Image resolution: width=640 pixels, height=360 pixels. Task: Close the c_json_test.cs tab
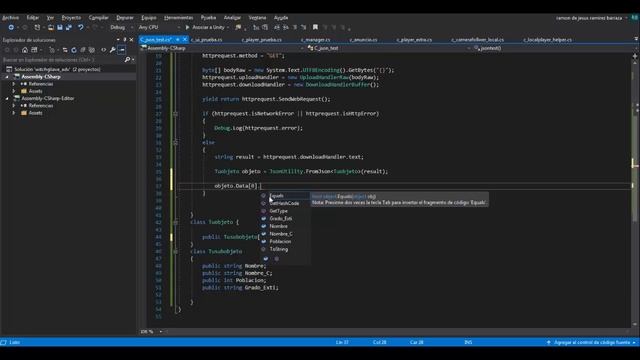tap(184, 40)
